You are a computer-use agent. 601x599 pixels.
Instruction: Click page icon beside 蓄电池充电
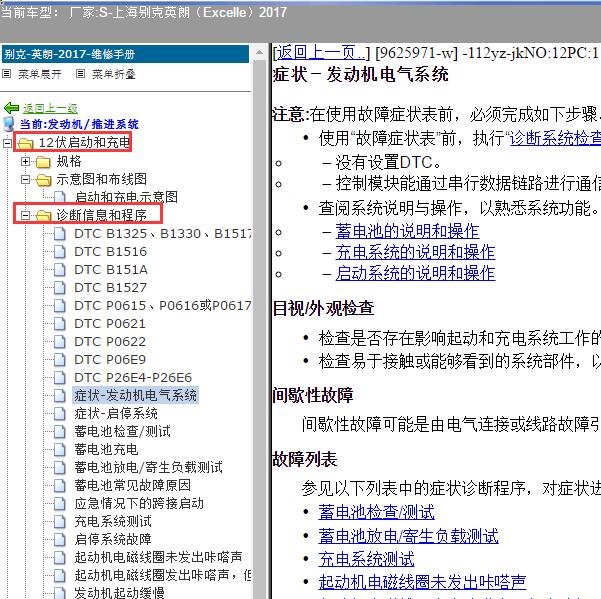[x=59, y=450]
